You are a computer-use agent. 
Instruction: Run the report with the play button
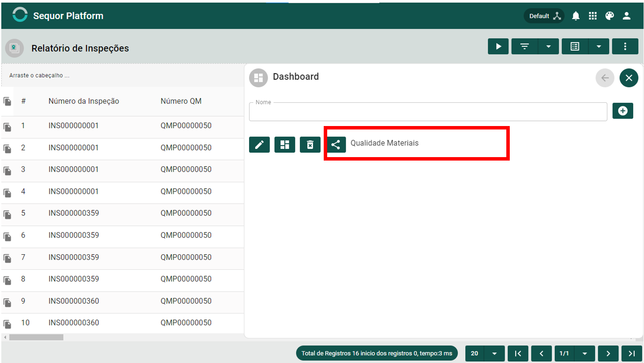(x=498, y=47)
